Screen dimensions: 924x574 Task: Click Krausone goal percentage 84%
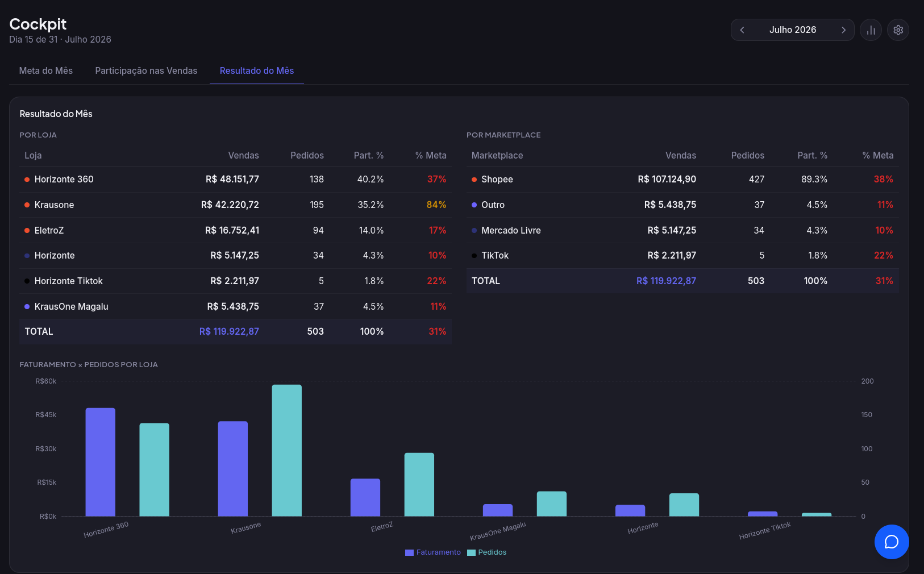[x=436, y=205]
